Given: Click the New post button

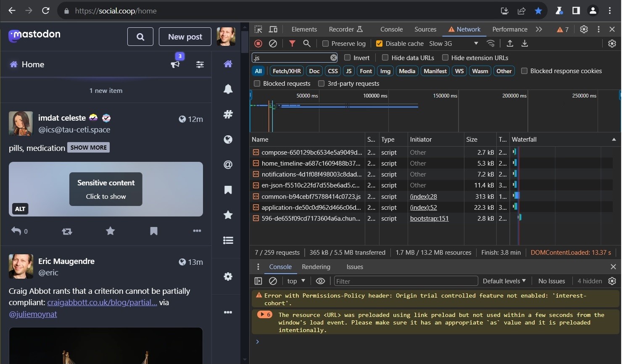Looking at the screenshot, I should (x=185, y=37).
